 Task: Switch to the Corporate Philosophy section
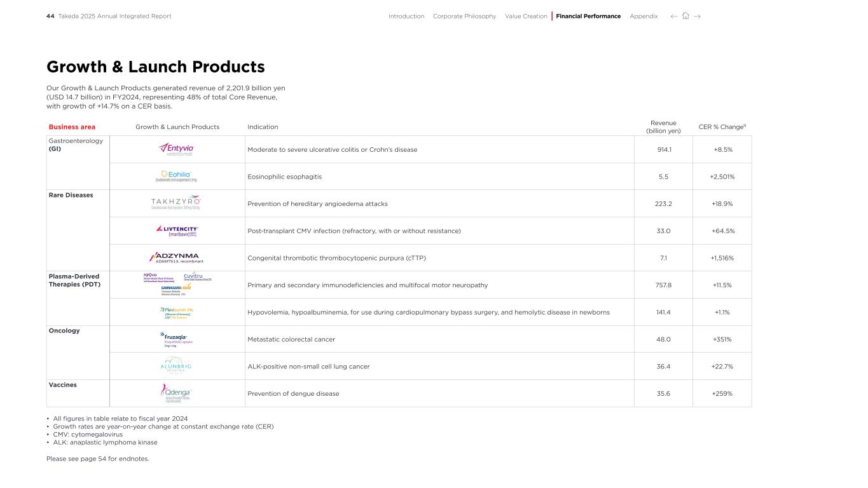point(464,17)
